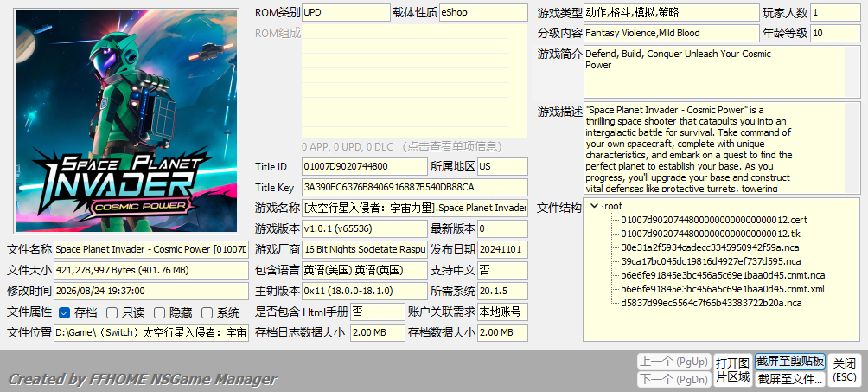Toggle the 存档 file attribute checkbox
Screen dimensions: 868x392
(64, 312)
